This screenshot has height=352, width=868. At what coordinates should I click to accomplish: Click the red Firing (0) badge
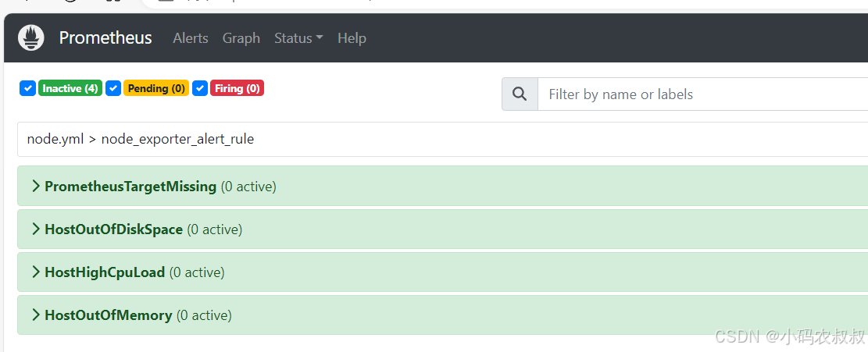point(237,88)
